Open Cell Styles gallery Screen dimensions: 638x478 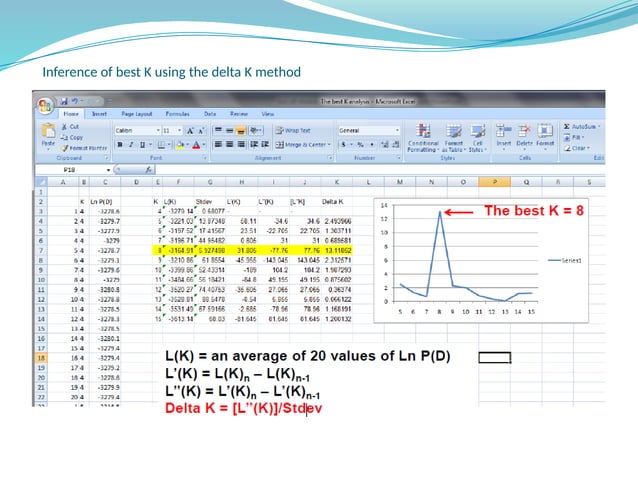[x=478, y=138]
